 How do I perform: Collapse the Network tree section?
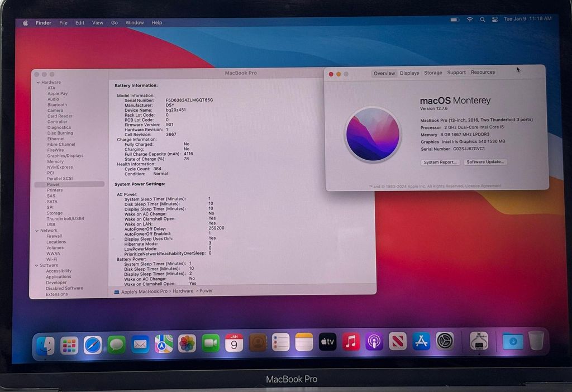(37, 231)
